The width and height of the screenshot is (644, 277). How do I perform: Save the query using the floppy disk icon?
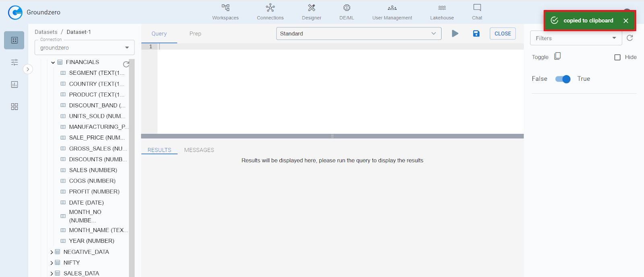point(476,34)
